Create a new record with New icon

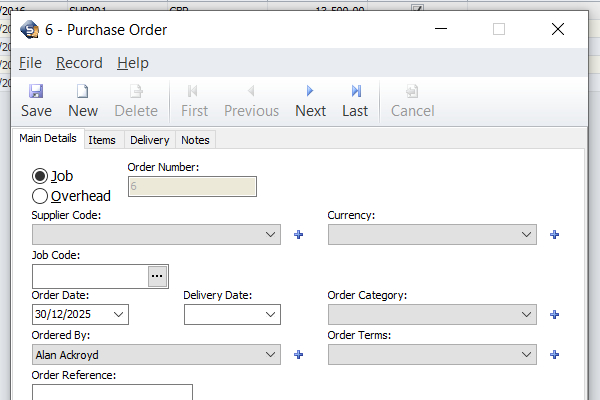coord(83,91)
